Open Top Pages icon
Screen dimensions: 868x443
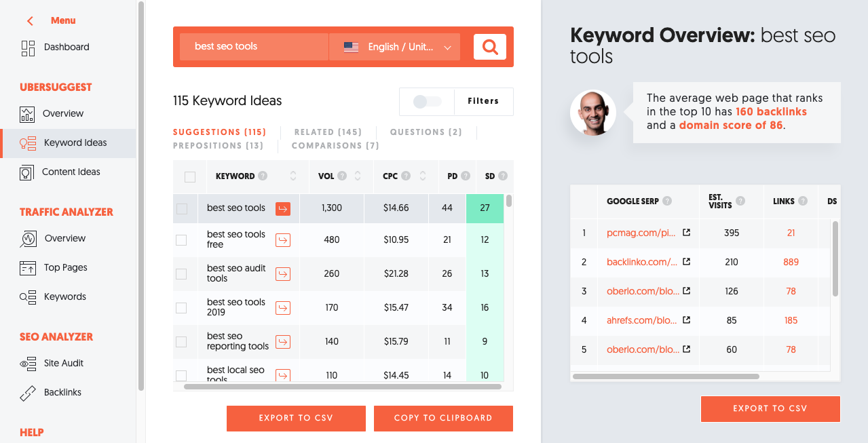27,268
